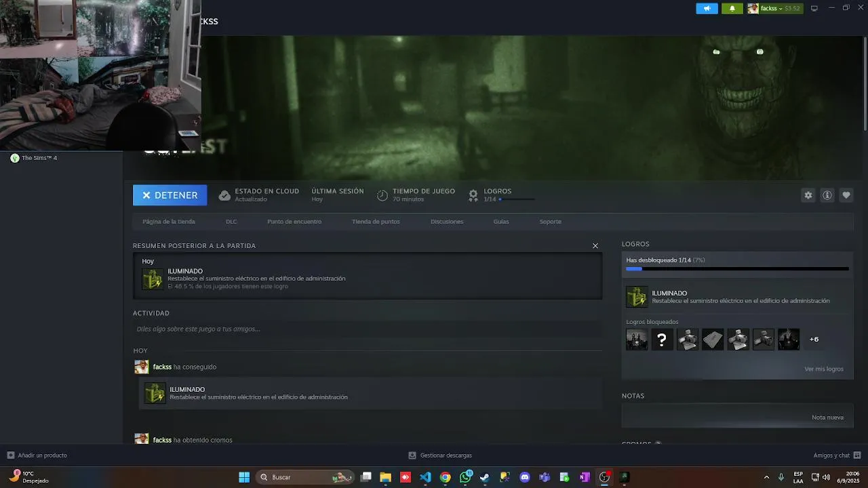
Task: Click fourth locked achievement icon
Action: pyautogui.click(x=713, y=340)
